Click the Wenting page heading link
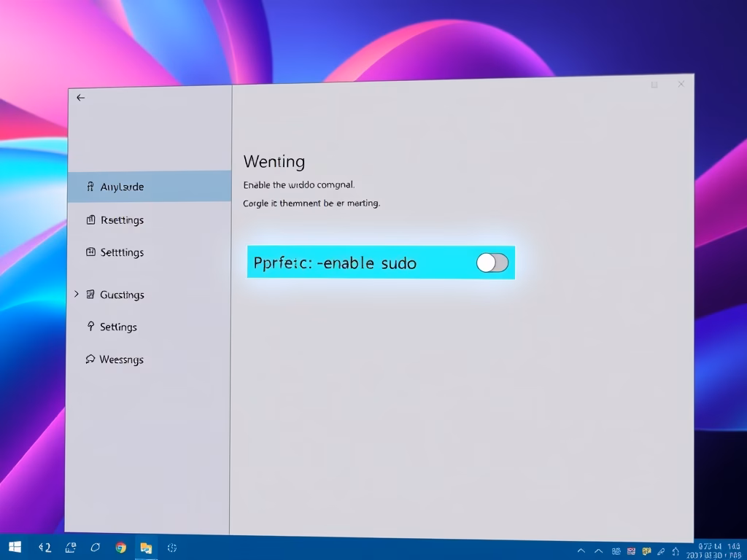Image resolution: width=747 pixels, height=560 pixels. coord(274,161)
